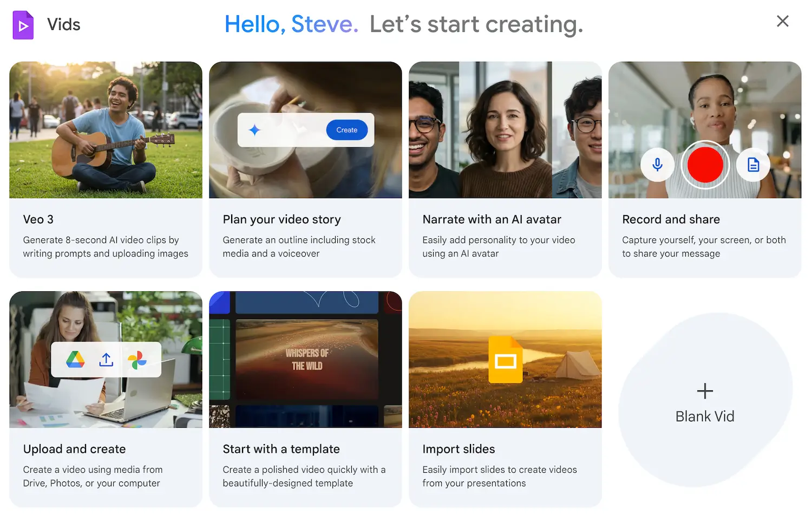The height and width of the screenshot is (515, 812).
Task: Click the document script icon on Record card
Action: pos(753,165)
